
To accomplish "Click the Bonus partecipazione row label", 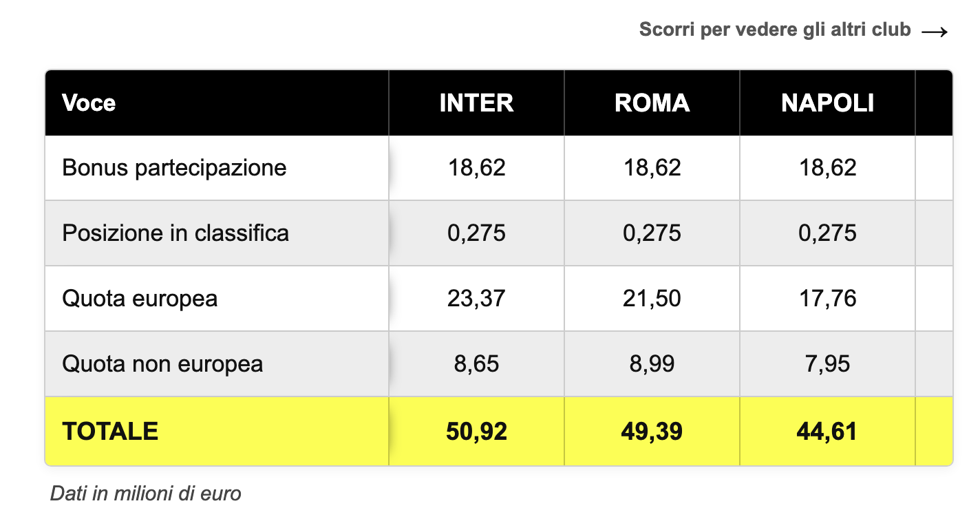I will (x=174, y=168).
